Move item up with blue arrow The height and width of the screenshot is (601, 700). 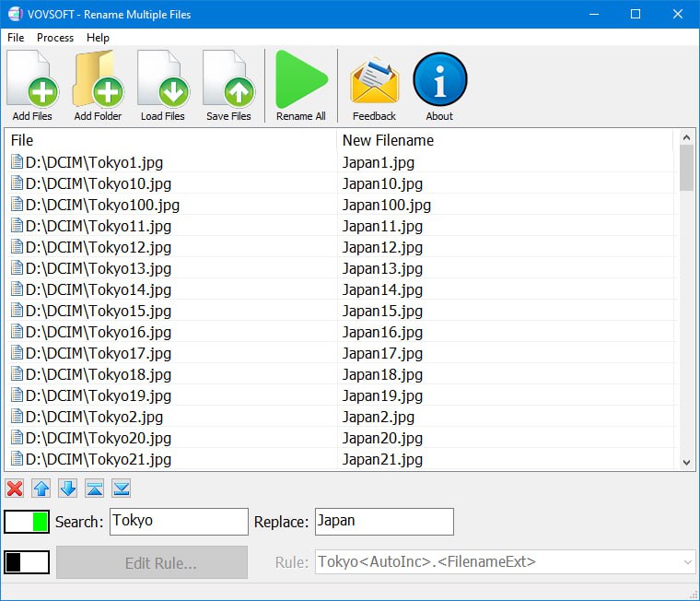pos(41,489)
